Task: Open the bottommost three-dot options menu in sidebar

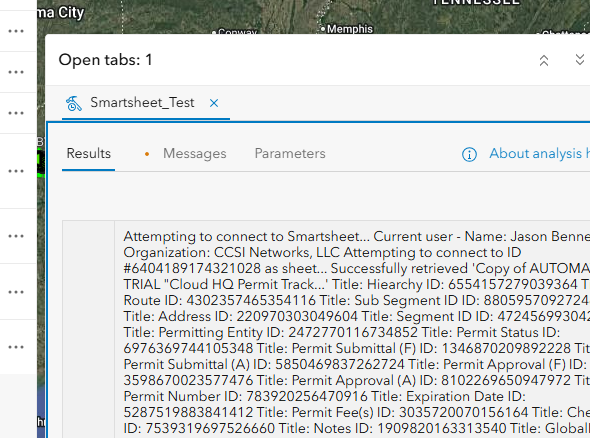Action: [x=16, y=347]
